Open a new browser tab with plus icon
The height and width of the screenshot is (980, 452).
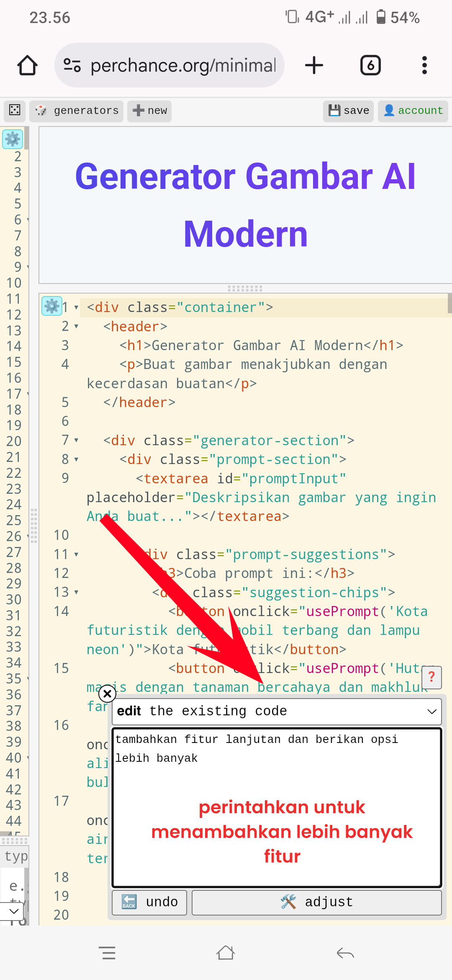pyautogui.click(x=314, y=65)
